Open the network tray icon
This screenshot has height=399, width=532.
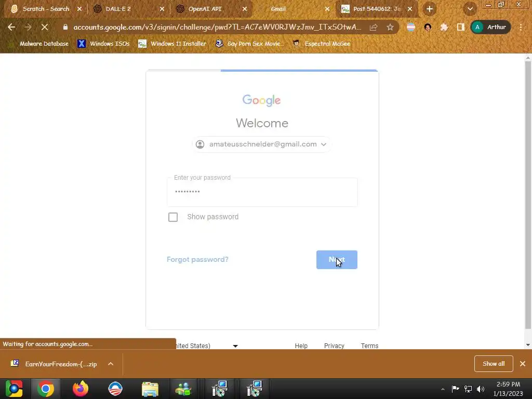468,389
